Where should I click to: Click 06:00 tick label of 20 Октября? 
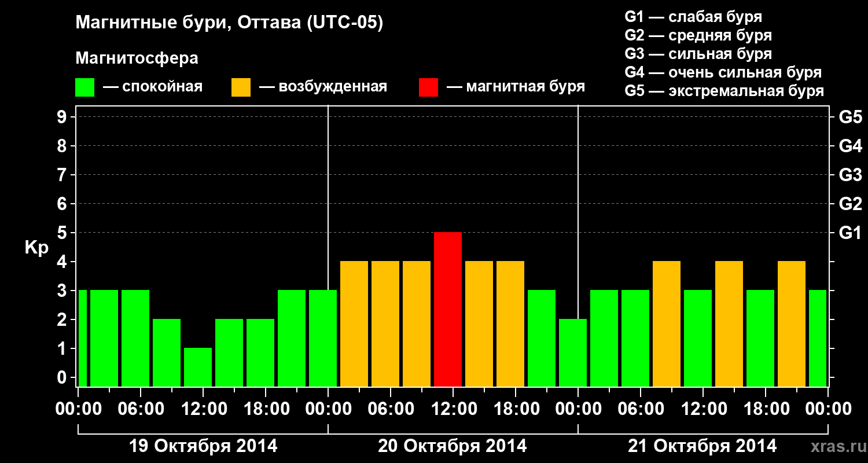click(x=390, y=409)
